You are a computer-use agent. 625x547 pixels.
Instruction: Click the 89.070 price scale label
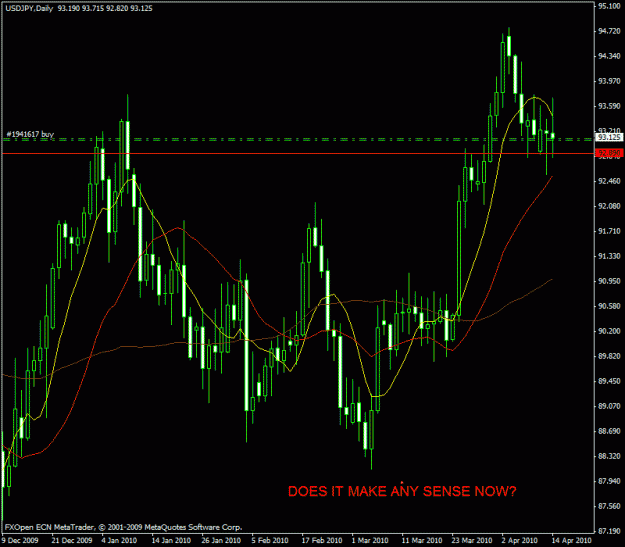coord(609,406)
